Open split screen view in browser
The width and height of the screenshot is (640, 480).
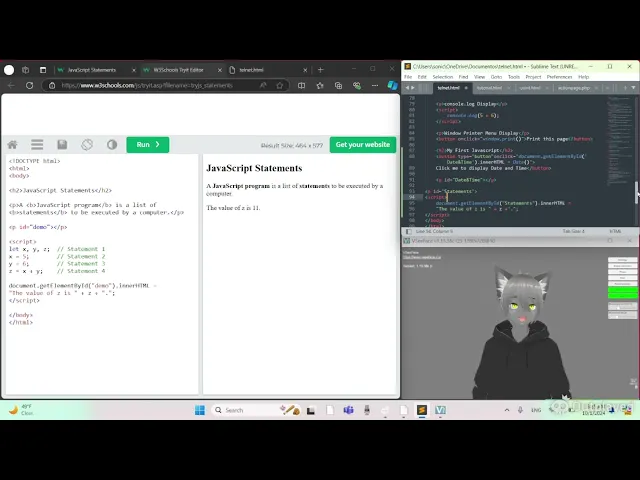301,85
